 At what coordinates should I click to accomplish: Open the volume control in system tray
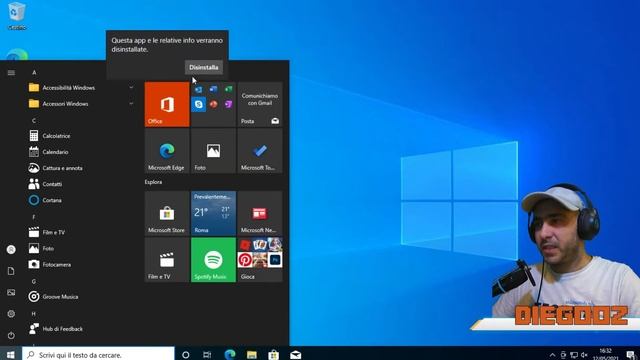click(584, 355)
